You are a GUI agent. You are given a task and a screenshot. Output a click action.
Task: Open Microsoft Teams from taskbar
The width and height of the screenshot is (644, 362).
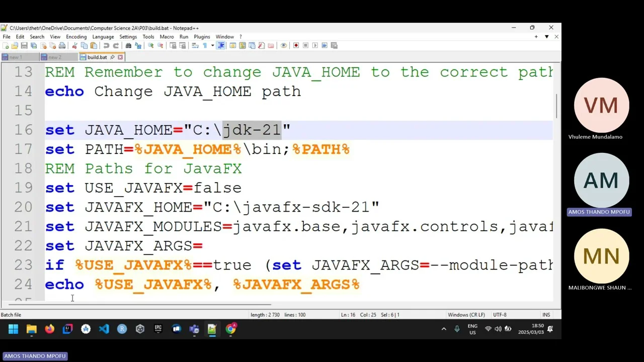tap(194, 329)
